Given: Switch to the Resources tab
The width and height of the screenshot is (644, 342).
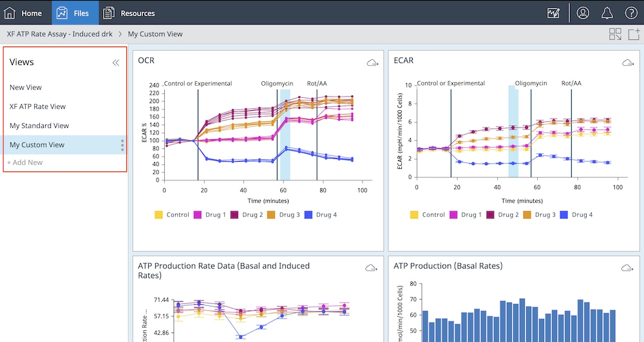Looking at the screenshot, I should pyautogui.click(x=129, y=13).
